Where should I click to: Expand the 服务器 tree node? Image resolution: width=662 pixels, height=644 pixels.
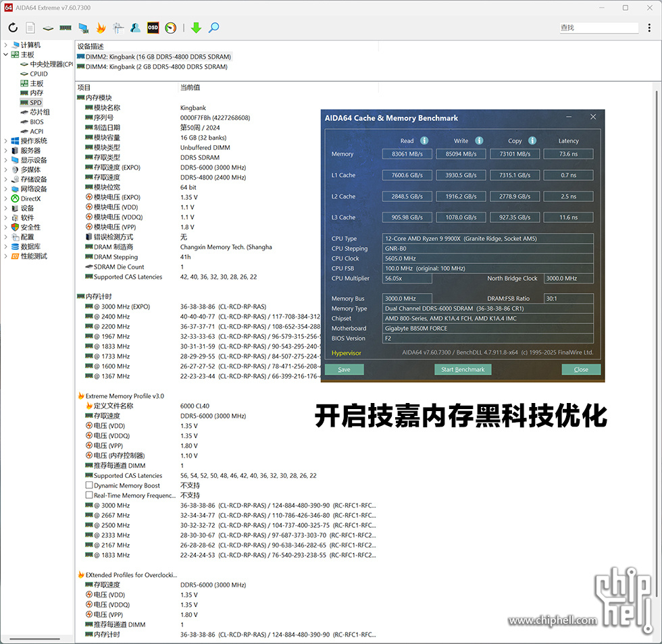click(5, 151)
